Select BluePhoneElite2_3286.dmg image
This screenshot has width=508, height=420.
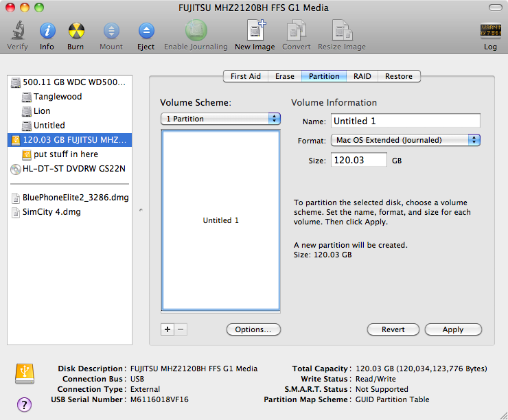point(69,198)
